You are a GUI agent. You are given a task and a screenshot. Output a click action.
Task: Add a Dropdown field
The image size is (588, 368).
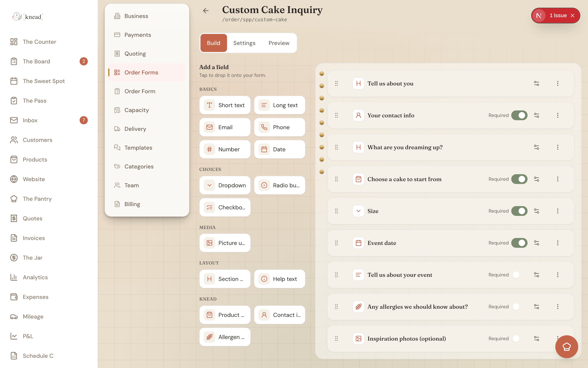[x=225, y=185]
